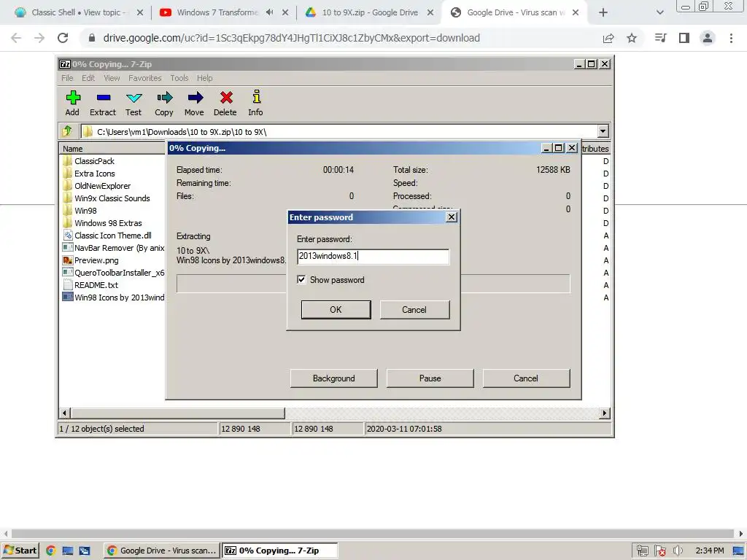Click the Extract toolbar icon
This screenshot has width=747, height=560.
(103, 103)
